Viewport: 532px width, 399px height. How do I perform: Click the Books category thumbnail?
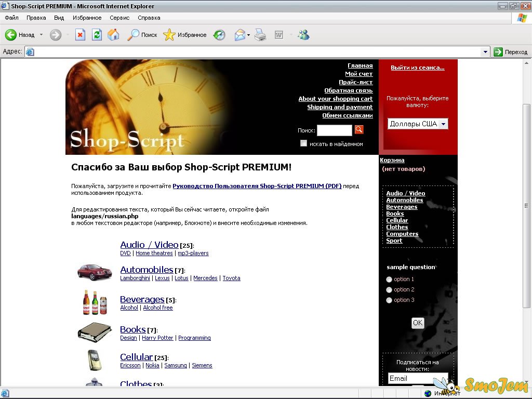[x=95, y=332]
